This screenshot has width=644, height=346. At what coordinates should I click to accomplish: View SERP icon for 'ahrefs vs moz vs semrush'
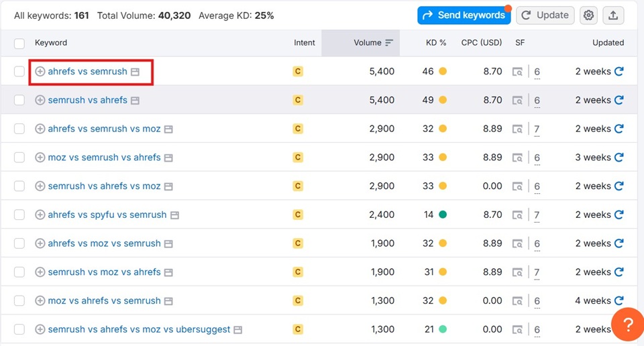coord(517,244)
